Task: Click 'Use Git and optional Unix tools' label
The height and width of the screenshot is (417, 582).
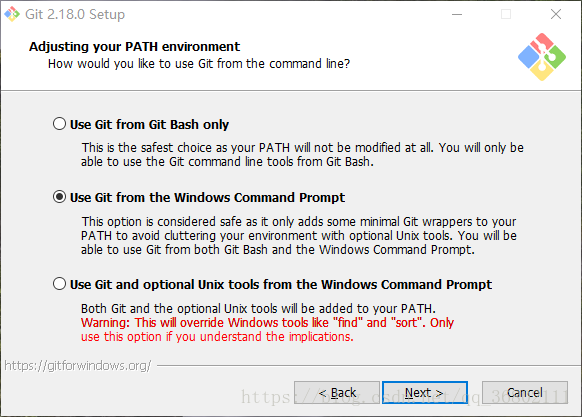Action: pyautogui.click(x=281, y=284)
